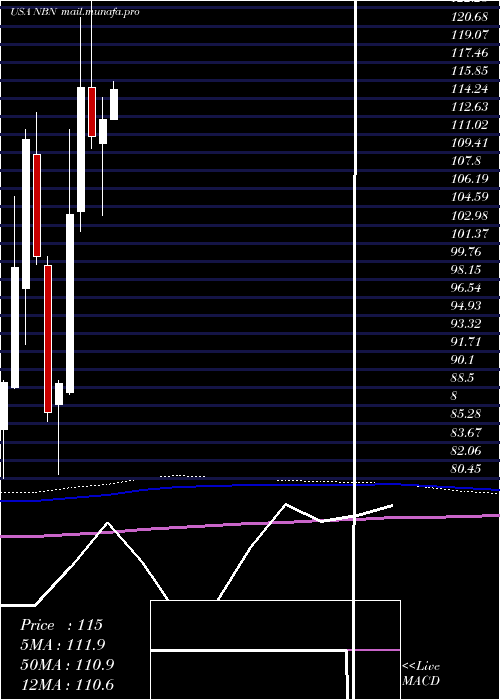Click the 82.06 price axis label
500x700 pixels.
[x=466, y=450]
